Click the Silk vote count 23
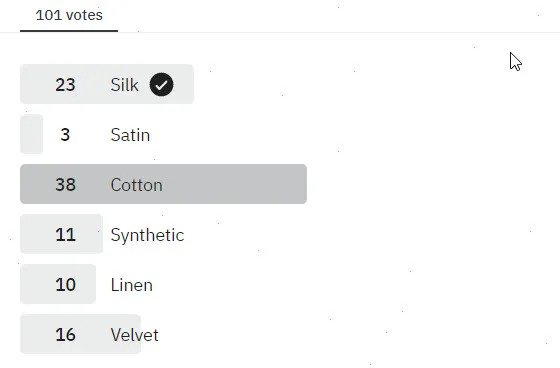This screenshot has width=560, height=368. [x=65, y=85]
